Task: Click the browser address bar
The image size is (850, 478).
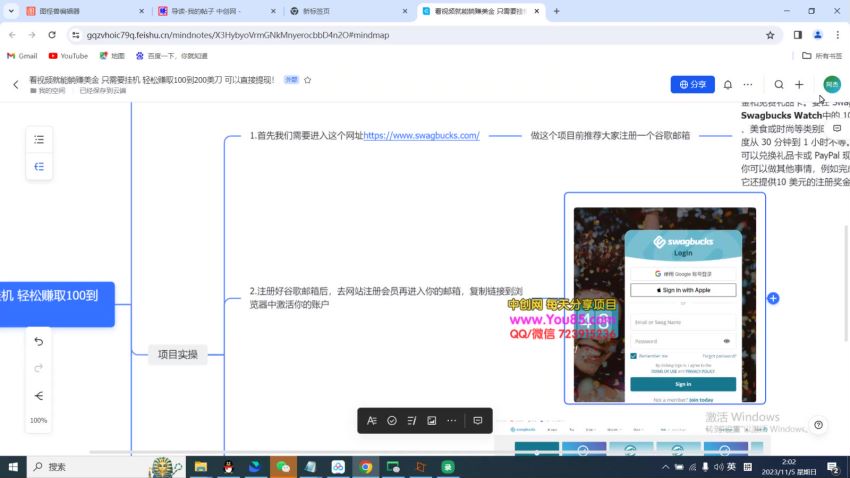Action: [x=423, y=35]
